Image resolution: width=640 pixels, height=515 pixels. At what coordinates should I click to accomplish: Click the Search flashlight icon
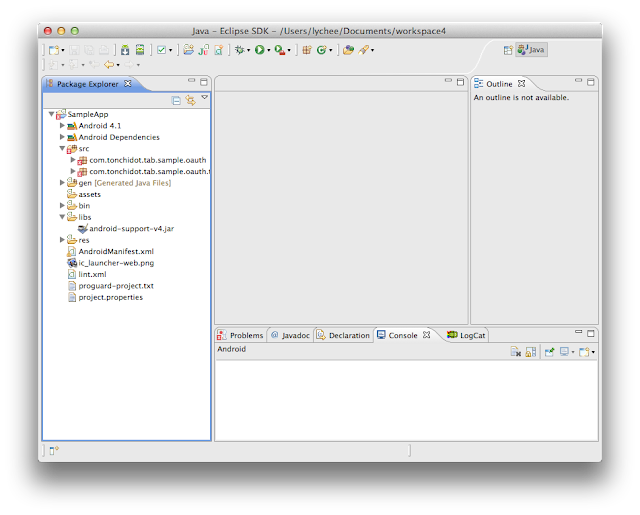click(363, 50)
